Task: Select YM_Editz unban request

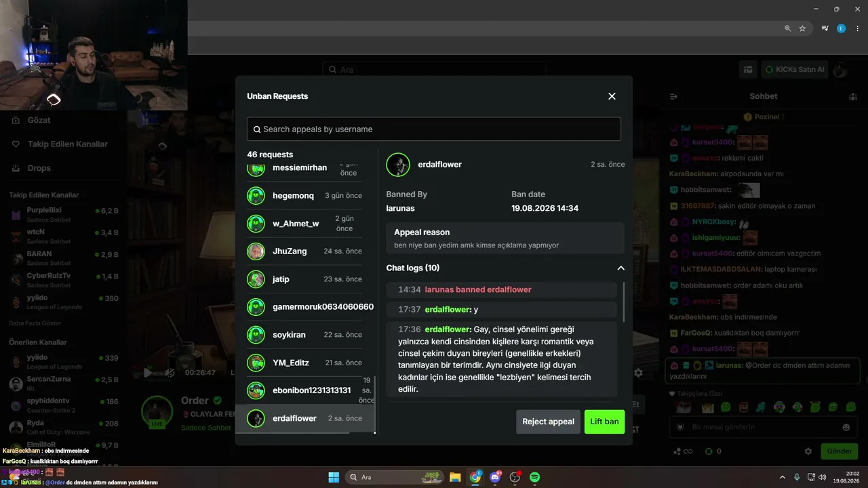Action: coord(304,363)
